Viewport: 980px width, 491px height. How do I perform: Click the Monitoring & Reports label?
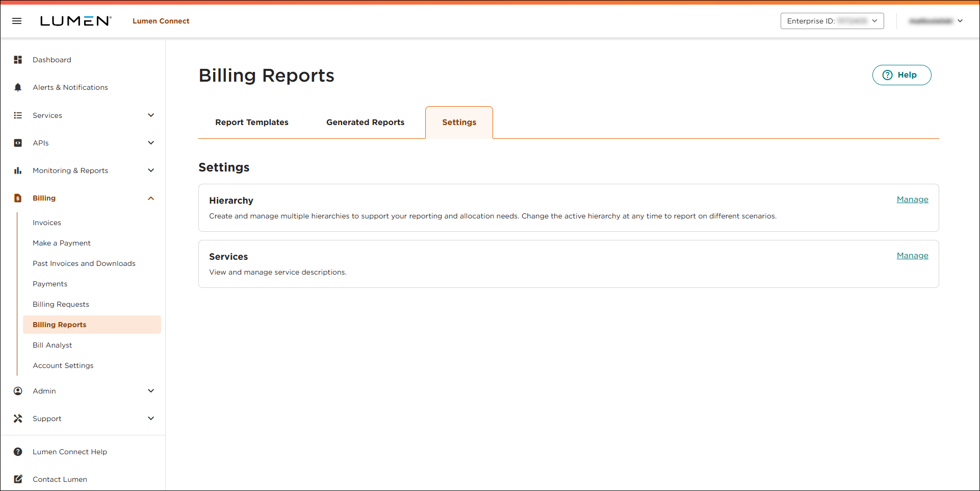click(x=70, y=170)
